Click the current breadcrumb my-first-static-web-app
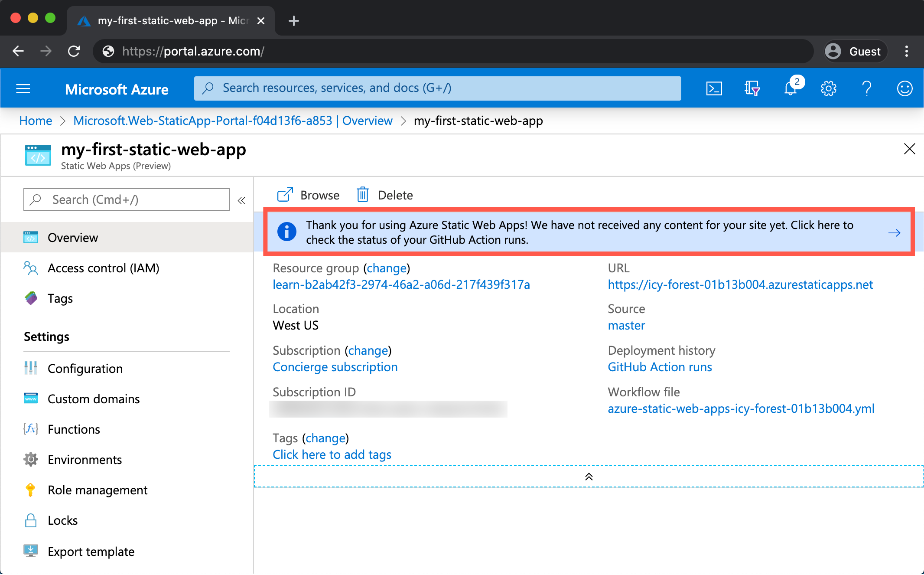This screenshot has height=575, width=924. tap(478, 121)
